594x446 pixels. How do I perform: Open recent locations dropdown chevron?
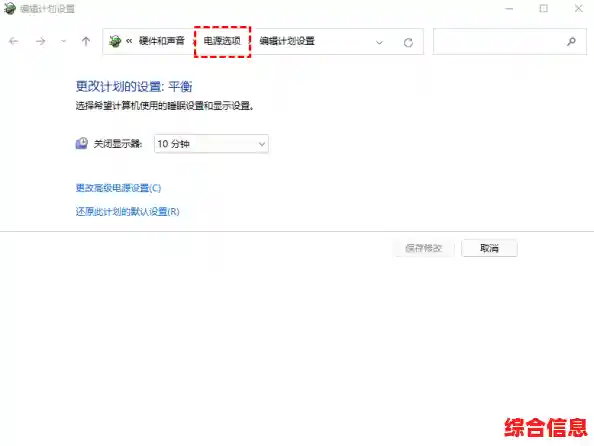pyautogui.click(x=63, y=41)
